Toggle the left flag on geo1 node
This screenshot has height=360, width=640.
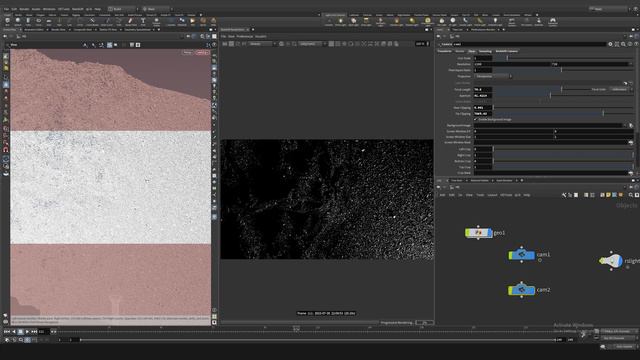tap(467, 233)
